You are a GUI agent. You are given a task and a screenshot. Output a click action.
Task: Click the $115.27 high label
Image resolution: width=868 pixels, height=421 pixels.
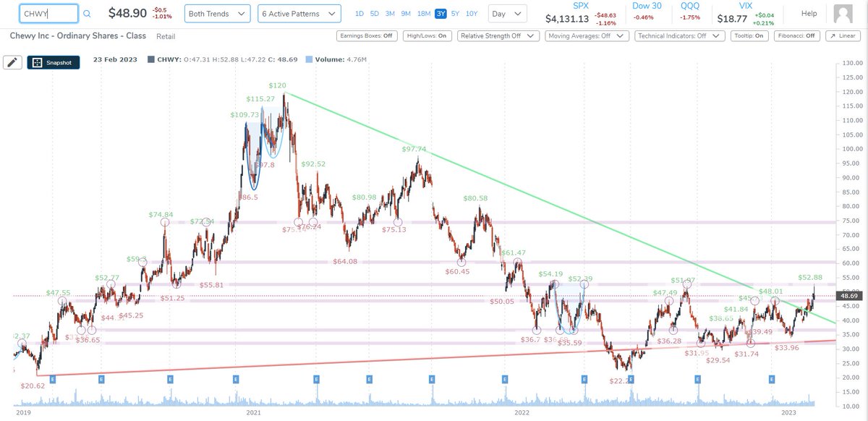click(260, 98)
